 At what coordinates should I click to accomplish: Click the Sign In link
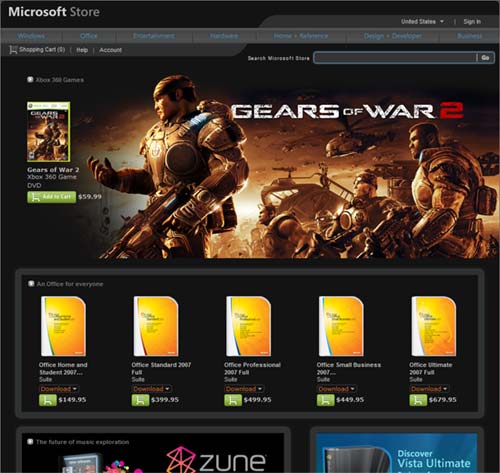[x=472, y=22]
